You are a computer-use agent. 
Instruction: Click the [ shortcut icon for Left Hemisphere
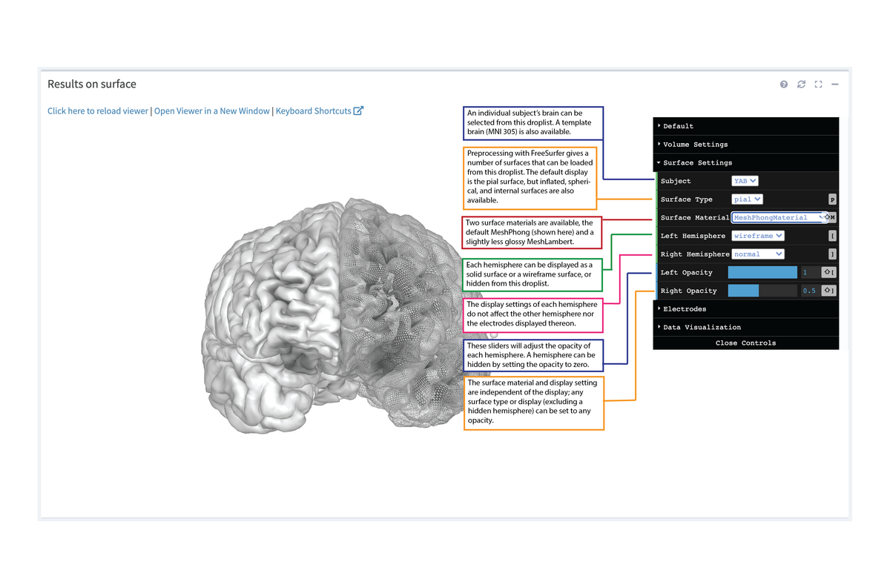tap(832, 235)
